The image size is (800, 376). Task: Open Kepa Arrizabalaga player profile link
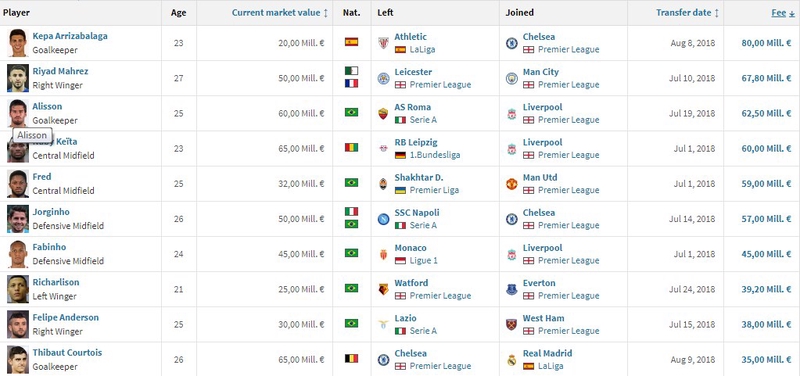pos(70,36)
